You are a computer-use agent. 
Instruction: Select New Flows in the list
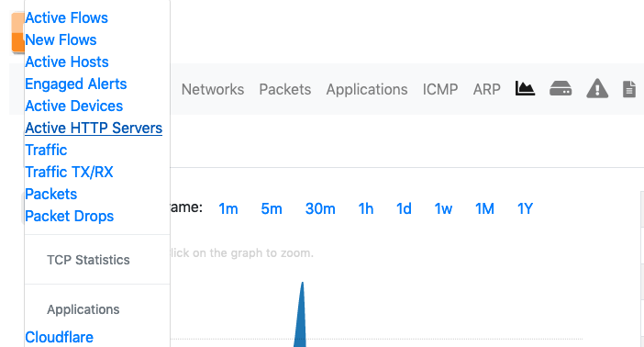coord(61,39)
